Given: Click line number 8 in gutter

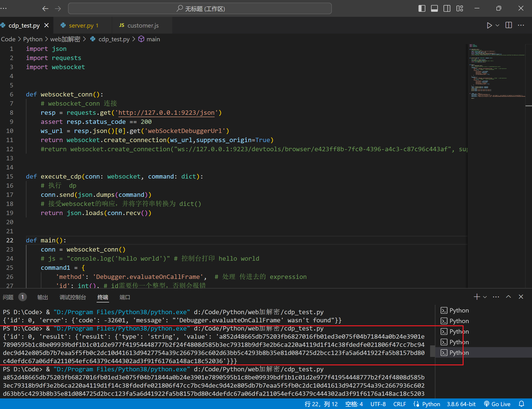Looking at the screenshot, I should [x=11, y=113].
